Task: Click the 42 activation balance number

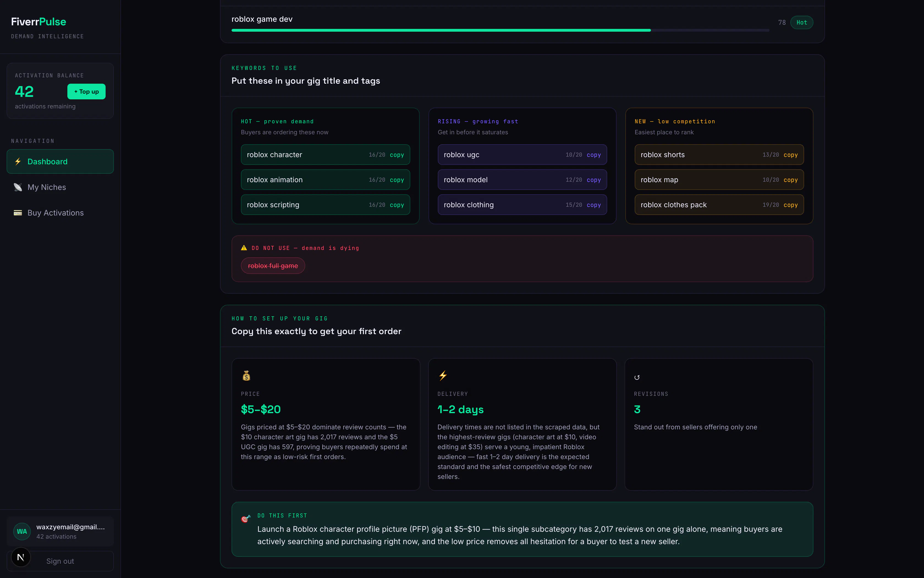Action: 24,91
